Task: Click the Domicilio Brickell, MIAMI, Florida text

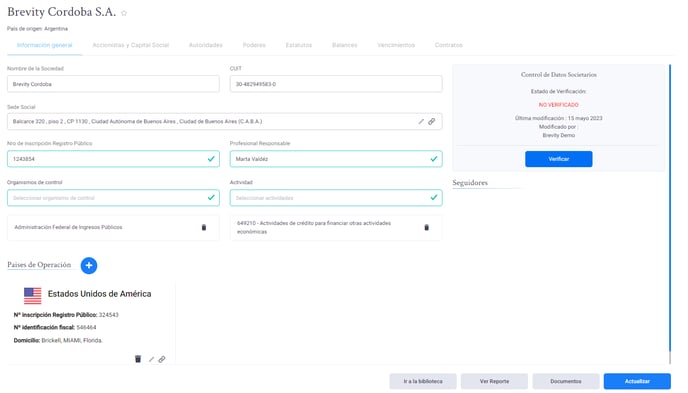Action: click(x=58, y=340)
